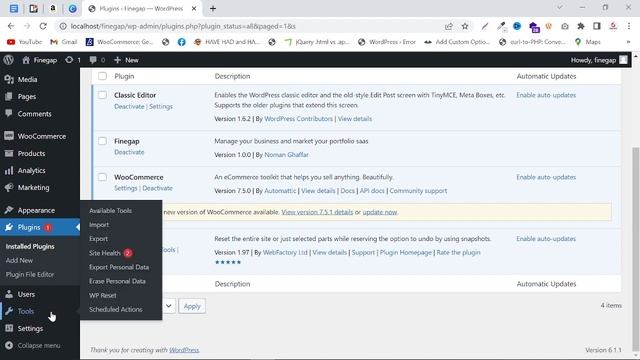Screen dimensions: 640x360
Task: Open WooCommerce plugin Settings link
Action: (x=126, y=188)
